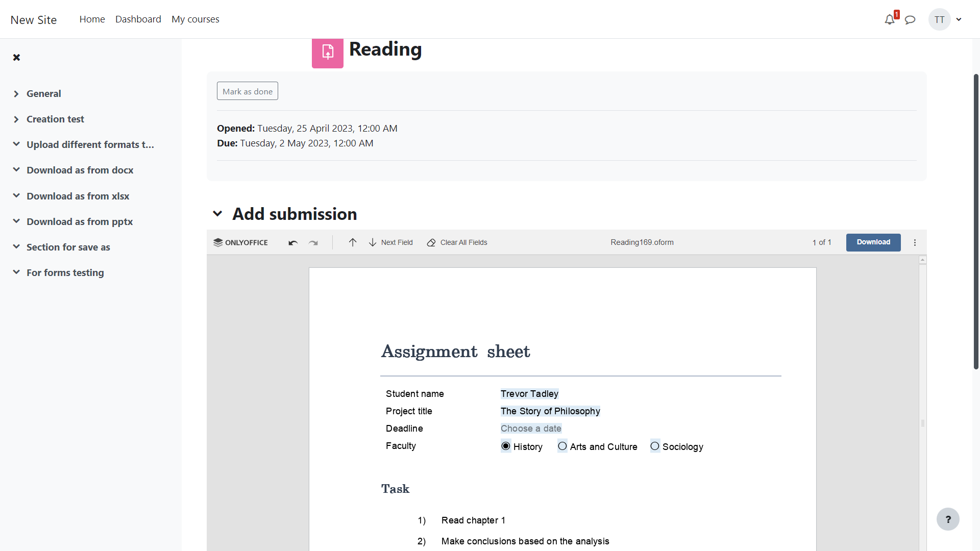The width and height of the screenshot is (980, 551).
Task: Click the Mark as done button
Action: 247,91
